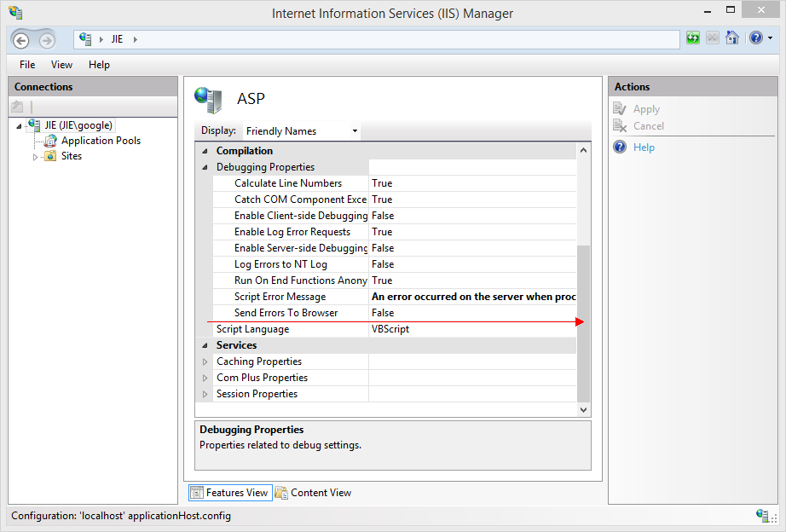Click the Back navigation arrow
Image resolution: width=786 pixels, height=532 pixels.
[x=22, y=40]
